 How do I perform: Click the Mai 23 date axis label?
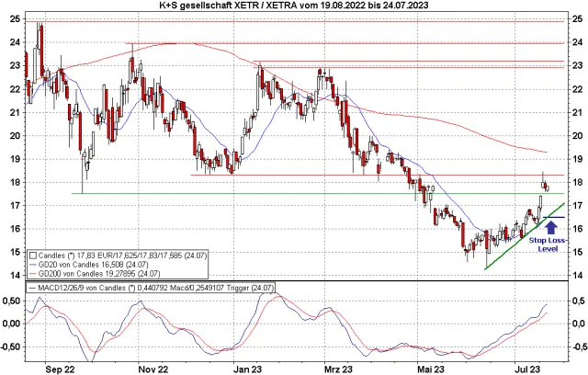tap(431, 369)
